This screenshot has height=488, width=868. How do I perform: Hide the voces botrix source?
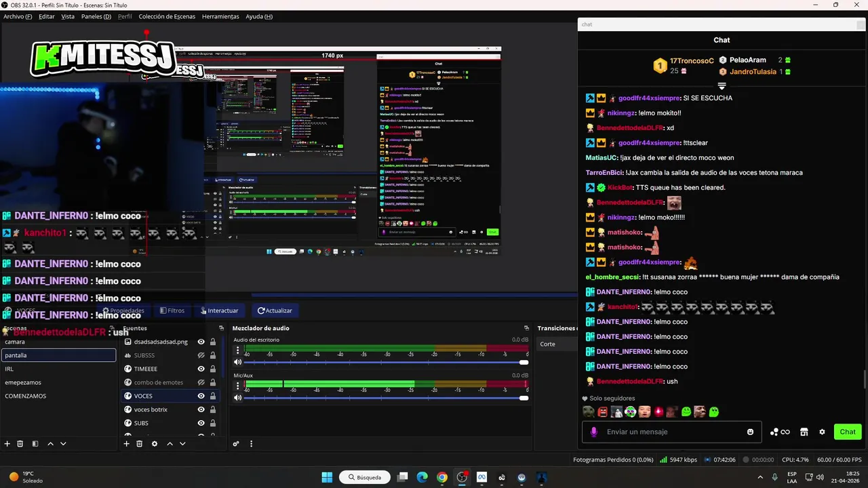[201, 409]
